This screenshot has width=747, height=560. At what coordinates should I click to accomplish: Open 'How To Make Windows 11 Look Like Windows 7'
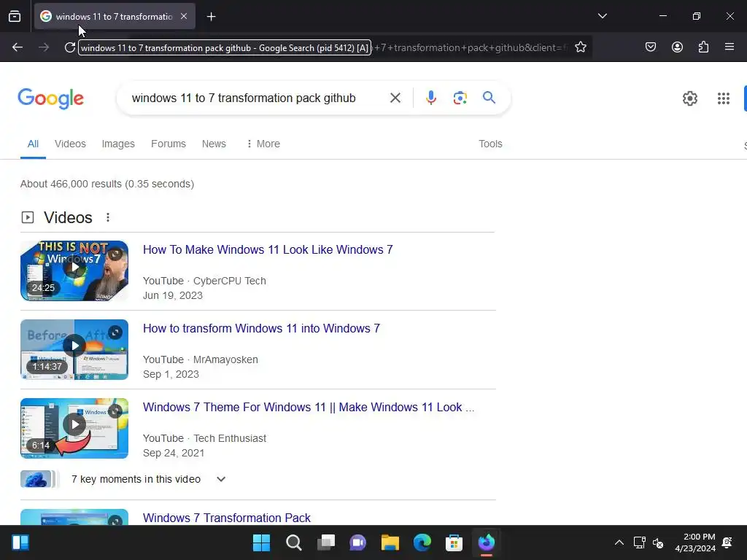268,249
